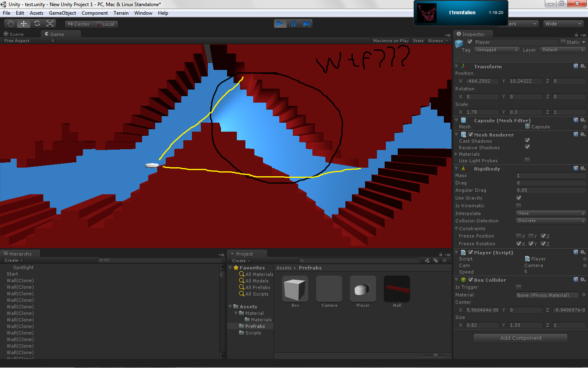Expand the Materials section in Mesh Renderer
This screenshot has height=368, width=588.
[x=457, y=154]
